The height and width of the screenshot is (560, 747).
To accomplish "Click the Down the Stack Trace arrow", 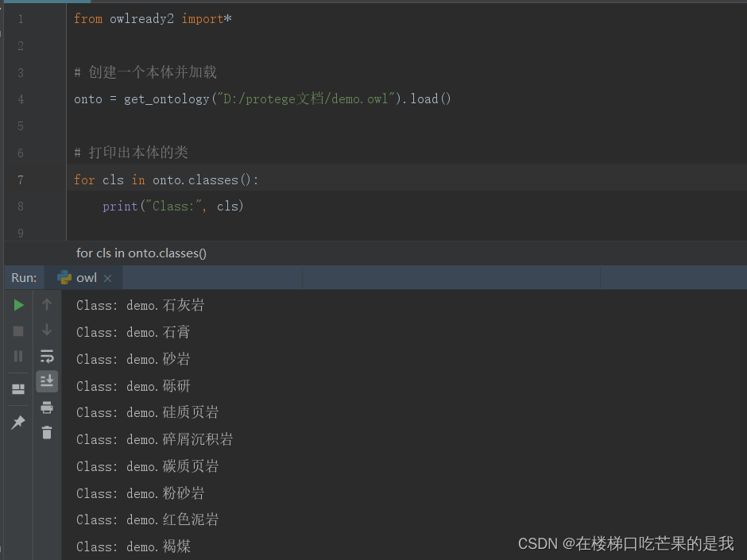I will click(47, 329).
